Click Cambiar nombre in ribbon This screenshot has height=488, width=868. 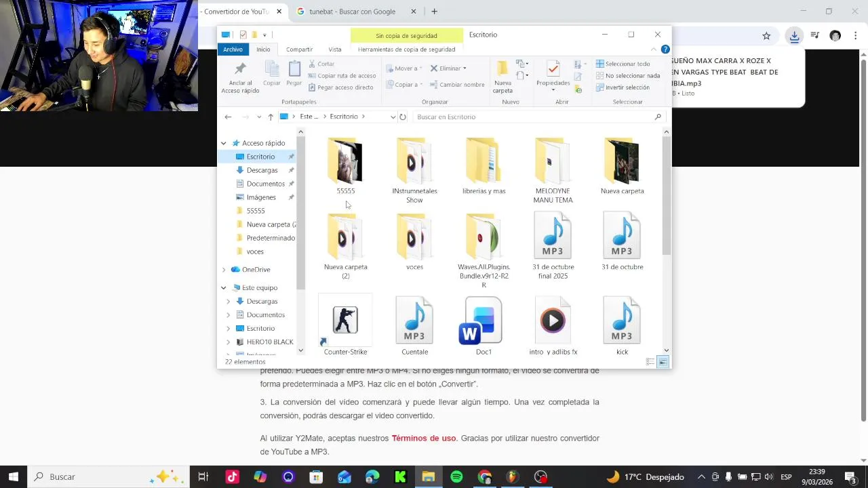click(x=457, y=85)
